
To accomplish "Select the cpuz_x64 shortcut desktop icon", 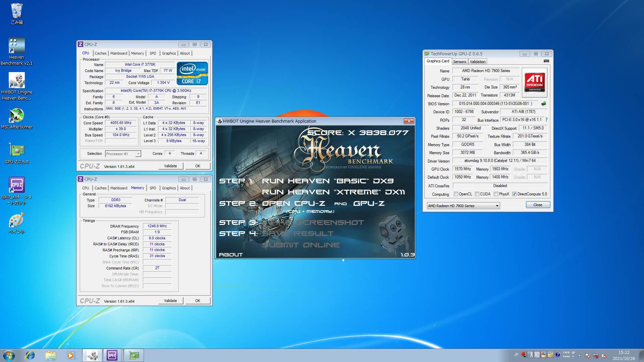I will pyautogui.click(x=16, y=191).
